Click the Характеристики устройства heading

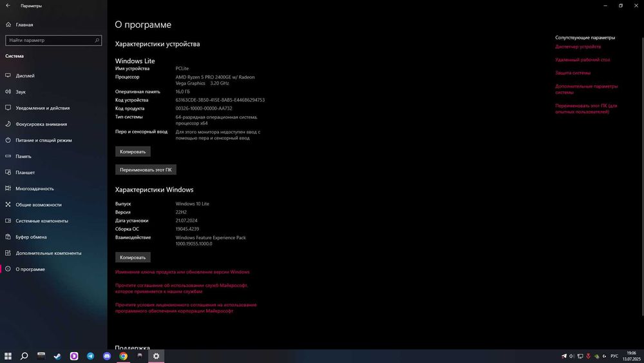point(157,44)
